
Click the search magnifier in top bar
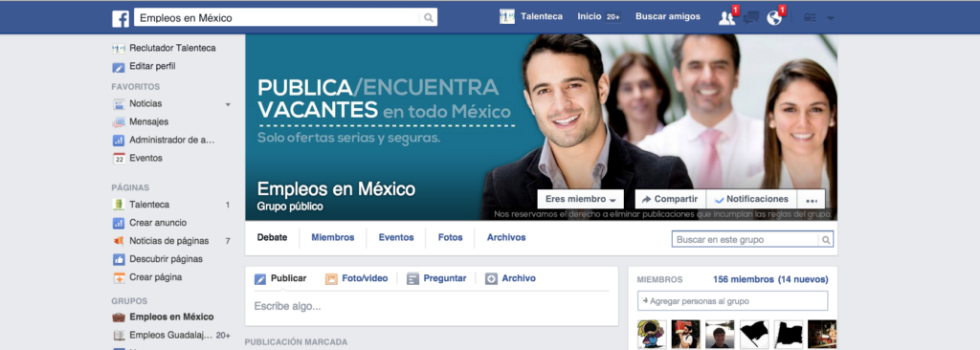click(428, 18)
